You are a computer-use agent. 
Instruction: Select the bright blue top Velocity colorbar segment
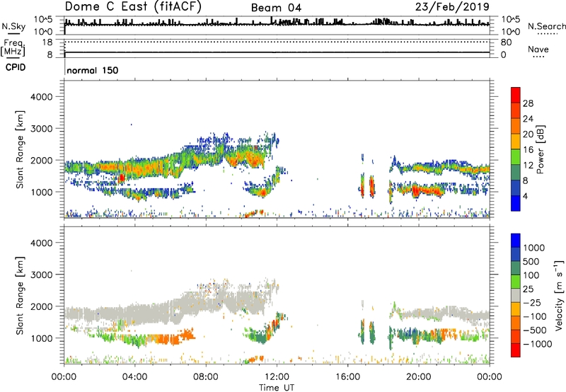[516, 241]
